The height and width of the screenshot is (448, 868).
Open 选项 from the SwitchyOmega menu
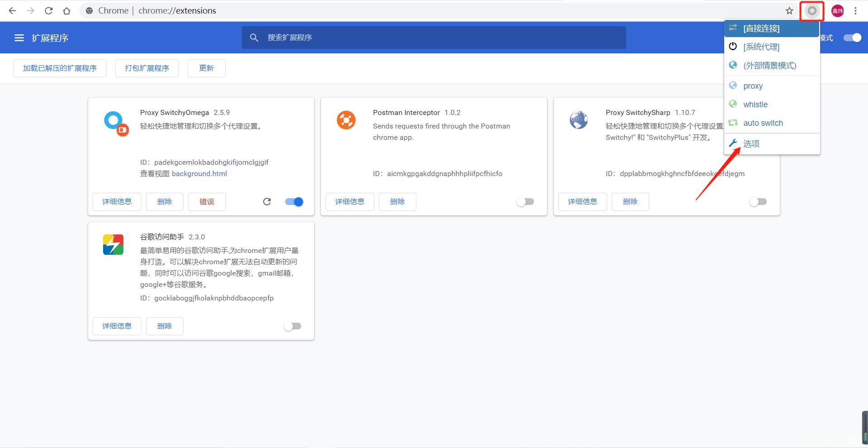772,144
